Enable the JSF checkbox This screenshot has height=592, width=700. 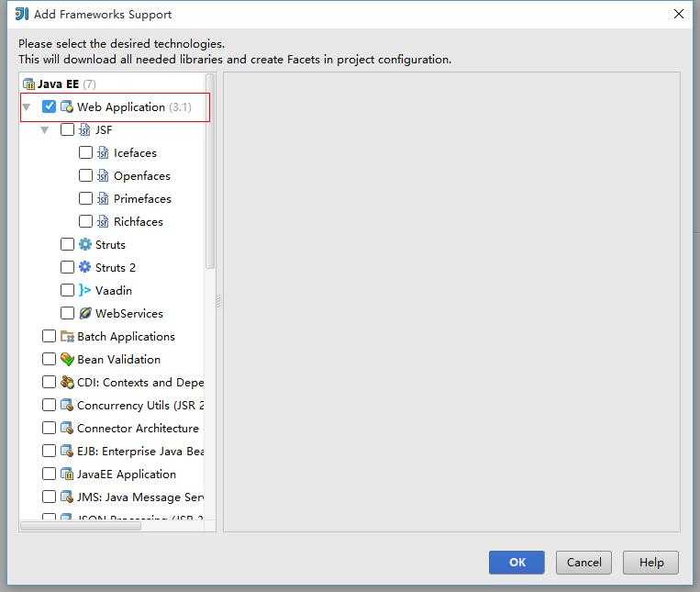point(67,129)
